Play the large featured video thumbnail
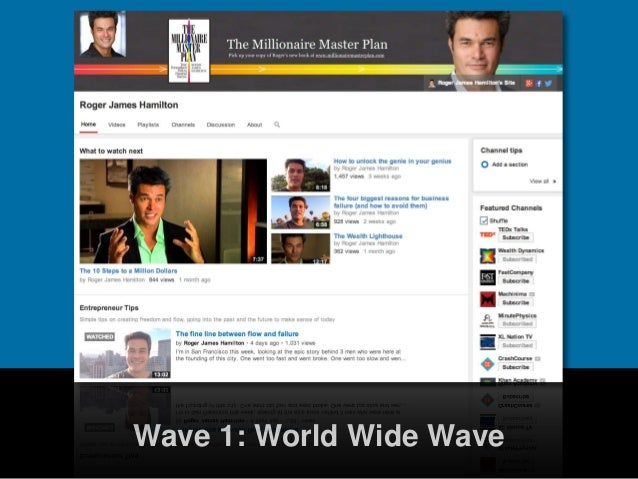This screenshot has height=479, width=638. point(173,211)
